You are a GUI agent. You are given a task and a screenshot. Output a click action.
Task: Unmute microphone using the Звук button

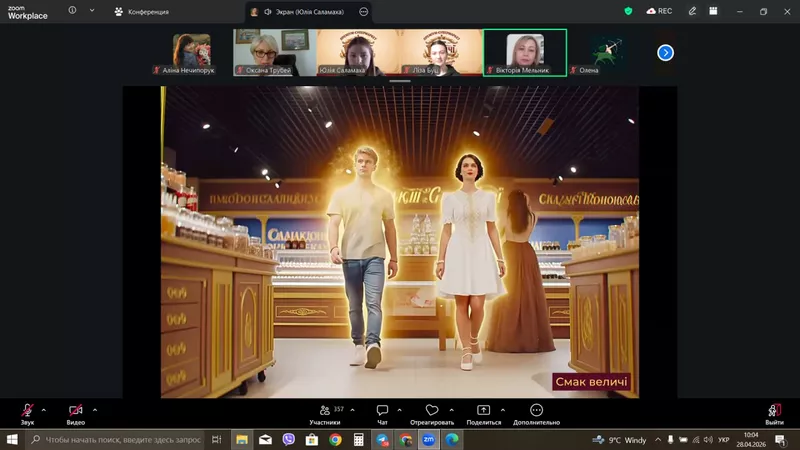point(27,414)
